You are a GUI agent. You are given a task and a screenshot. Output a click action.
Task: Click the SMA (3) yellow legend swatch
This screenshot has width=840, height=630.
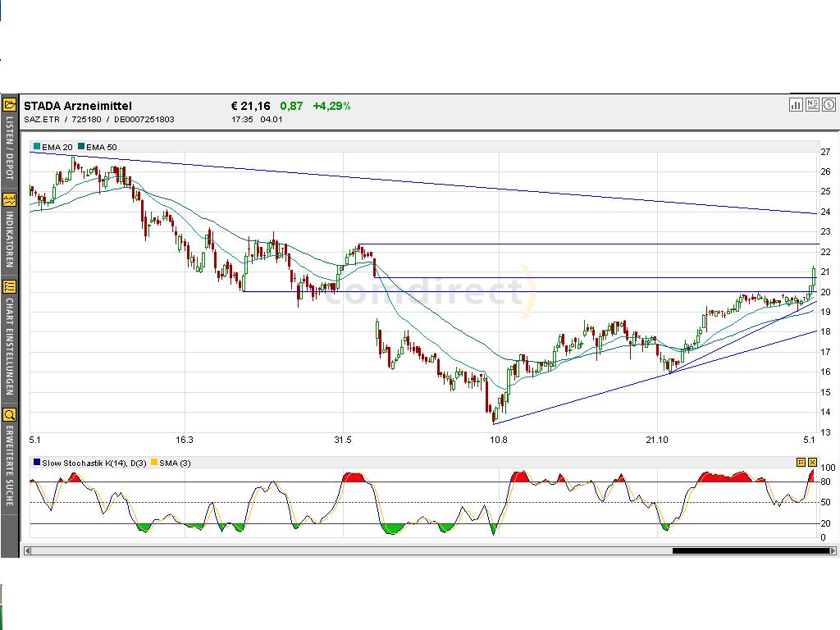coord(154,462)
